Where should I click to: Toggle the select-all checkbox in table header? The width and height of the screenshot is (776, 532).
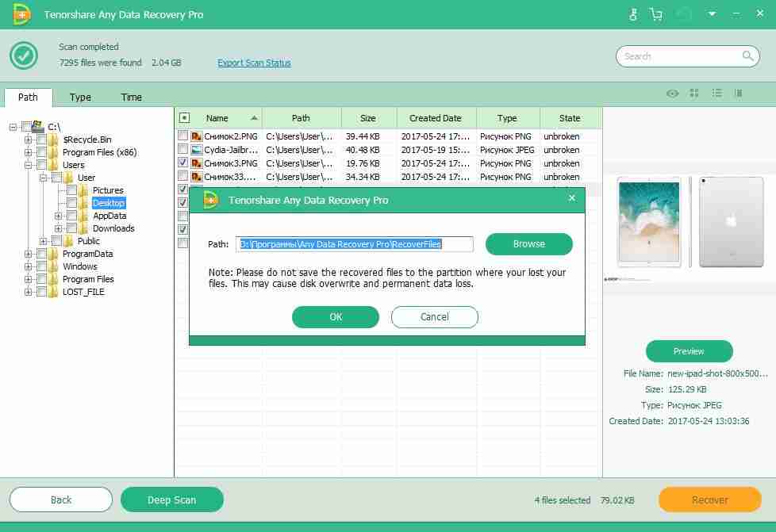coord(184,117)
